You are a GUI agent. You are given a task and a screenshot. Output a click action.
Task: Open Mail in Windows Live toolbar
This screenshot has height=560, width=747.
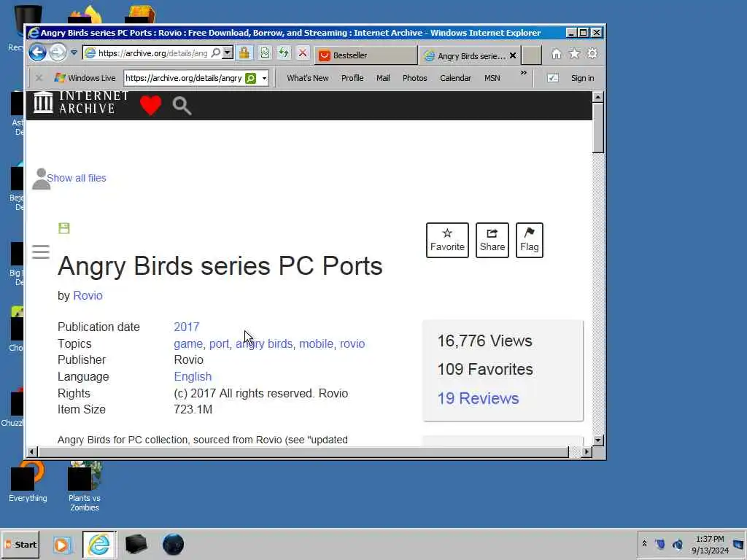click(383, 78)
